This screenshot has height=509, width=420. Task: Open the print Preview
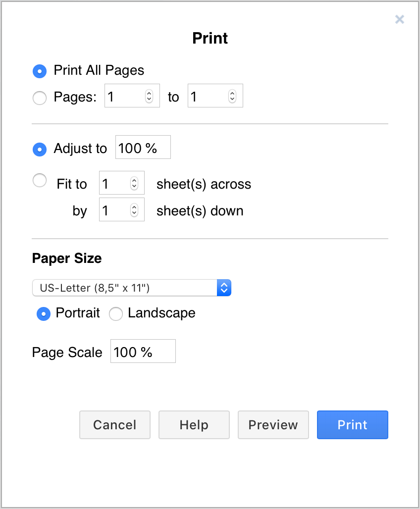(273, 425)
